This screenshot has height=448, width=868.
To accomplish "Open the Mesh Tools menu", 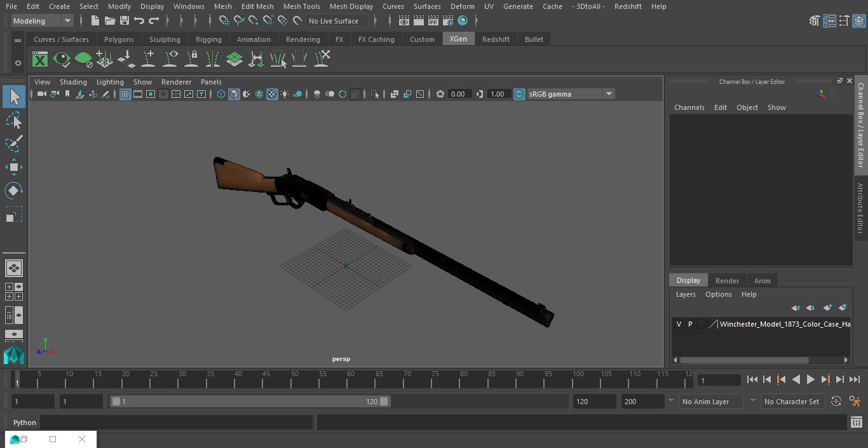I will point(301,6).
